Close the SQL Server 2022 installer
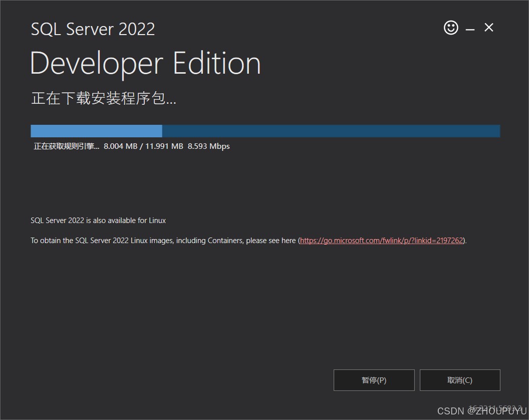Image resolution: width=529 pixels, height=420 pixels. pos(489,28)
